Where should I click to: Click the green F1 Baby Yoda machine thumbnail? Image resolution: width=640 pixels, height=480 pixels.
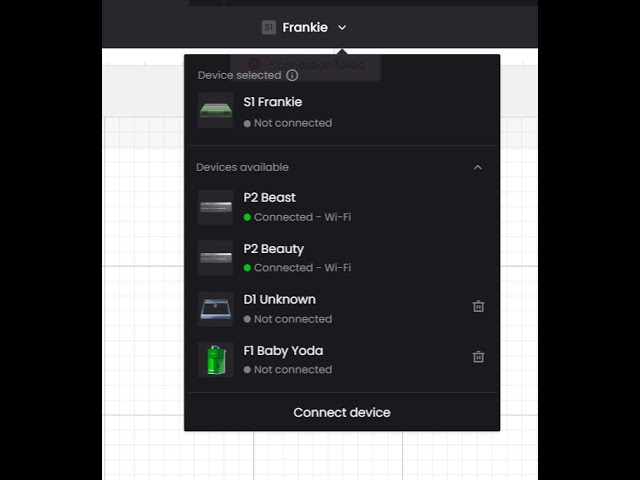point(216,360)
